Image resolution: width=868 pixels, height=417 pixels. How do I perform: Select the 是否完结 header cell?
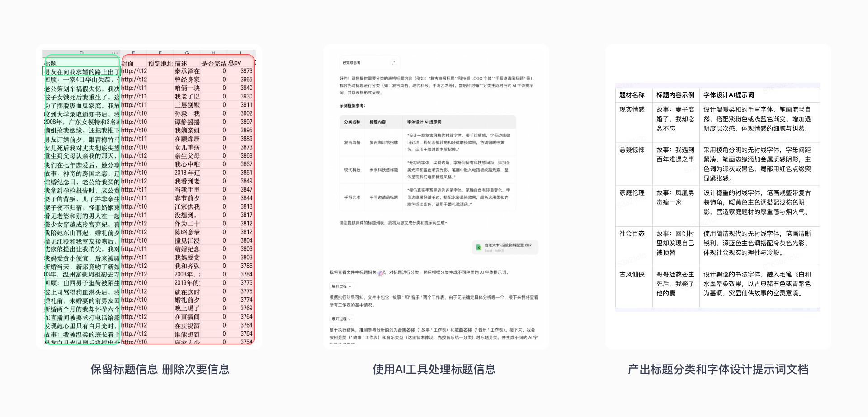point(214,63)
